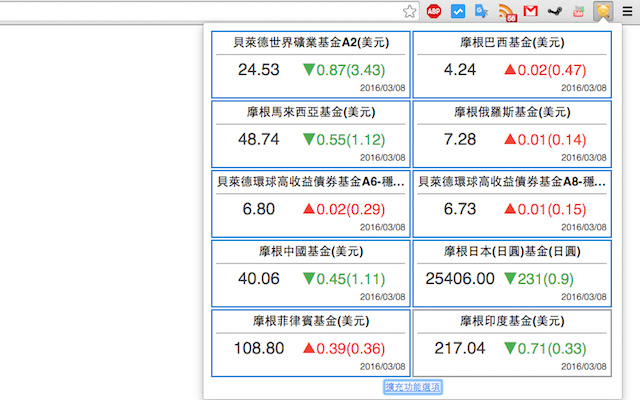Screen dimensions: 640x400
Task: Click the price value 40.06
Action: point(259,279)
